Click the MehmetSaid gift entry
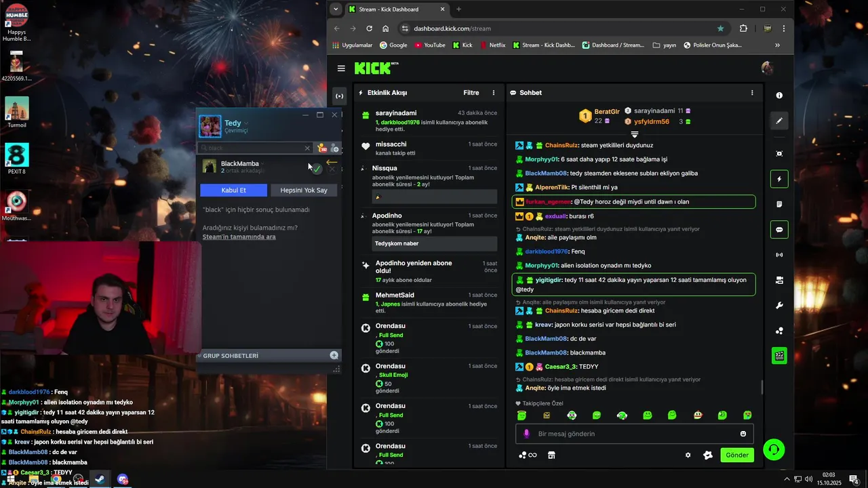 coord(430,303)
